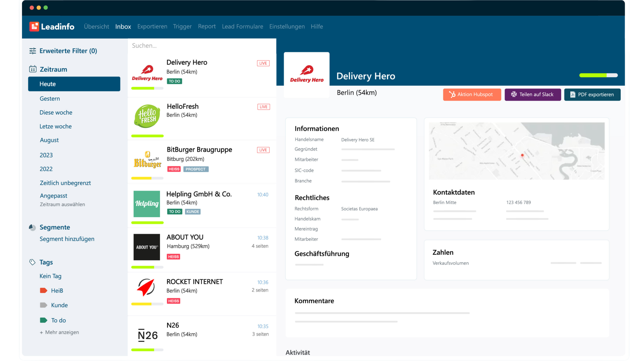Viewport: 644px width, 362px height.
Task: Select the Angepasst time filter
Action: pyautogui.click(x=53, y=196)
